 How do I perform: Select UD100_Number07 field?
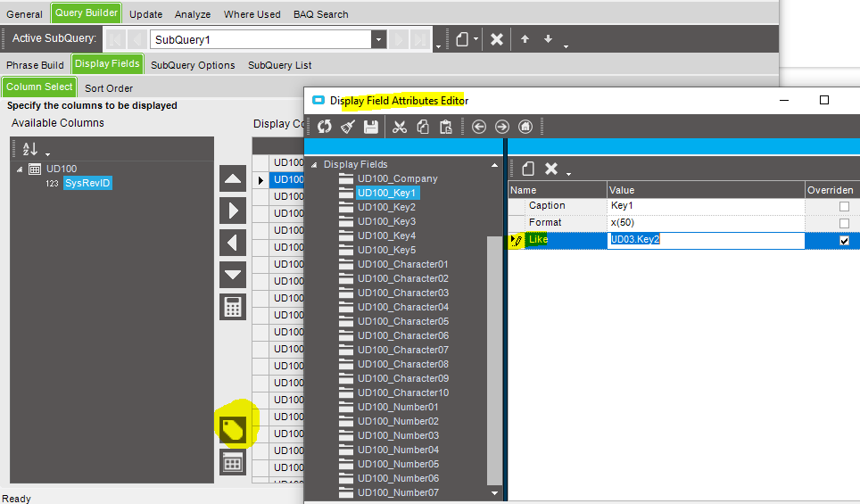coord(398,492)
